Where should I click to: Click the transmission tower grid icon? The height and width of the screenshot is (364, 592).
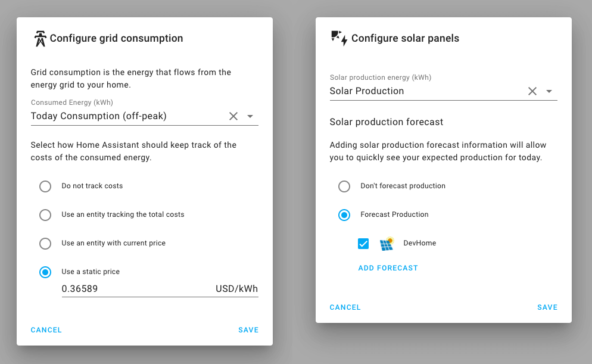pos(40,39)
